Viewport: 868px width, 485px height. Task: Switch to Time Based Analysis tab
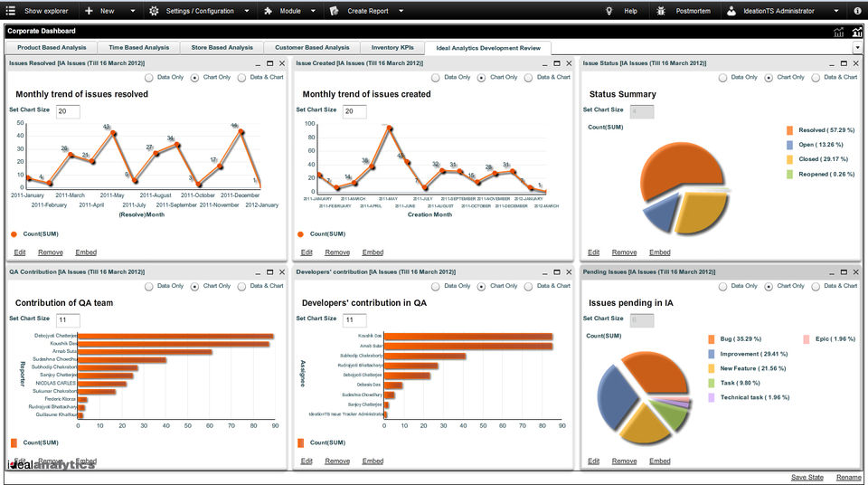pos(139,48)
